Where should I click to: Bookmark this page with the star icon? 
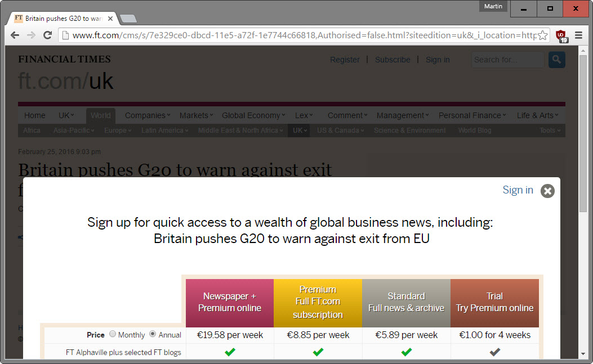pyautogui.click(x=543, y=35)
